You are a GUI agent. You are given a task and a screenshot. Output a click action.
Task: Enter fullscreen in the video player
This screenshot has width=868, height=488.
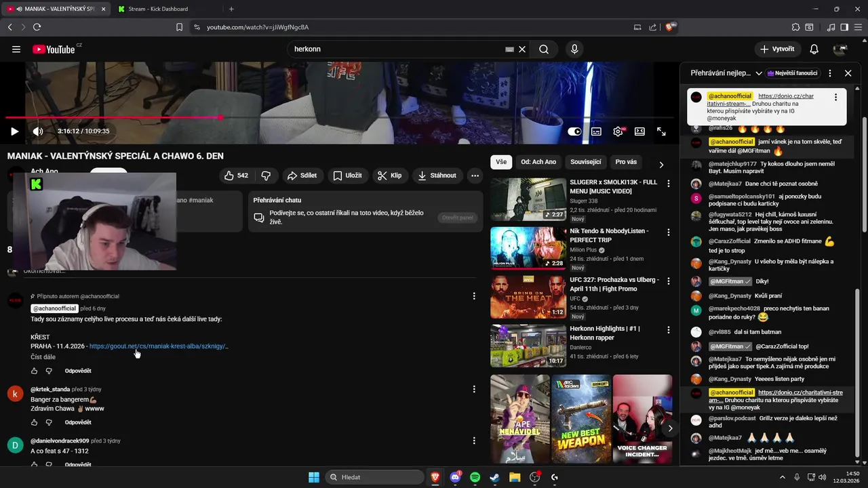coord(661,131)
